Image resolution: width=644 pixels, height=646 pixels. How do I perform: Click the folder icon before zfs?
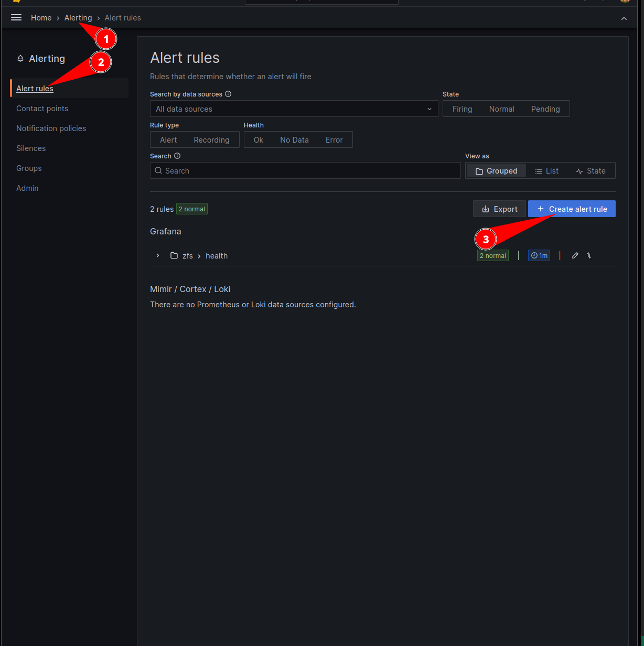(x=174, y=256)
